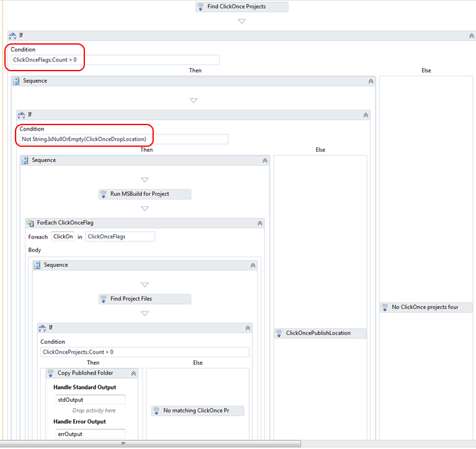Collapse the Copy Published Folder activity
Viewport: 476px width, 449px height.
tap(133, 373)
